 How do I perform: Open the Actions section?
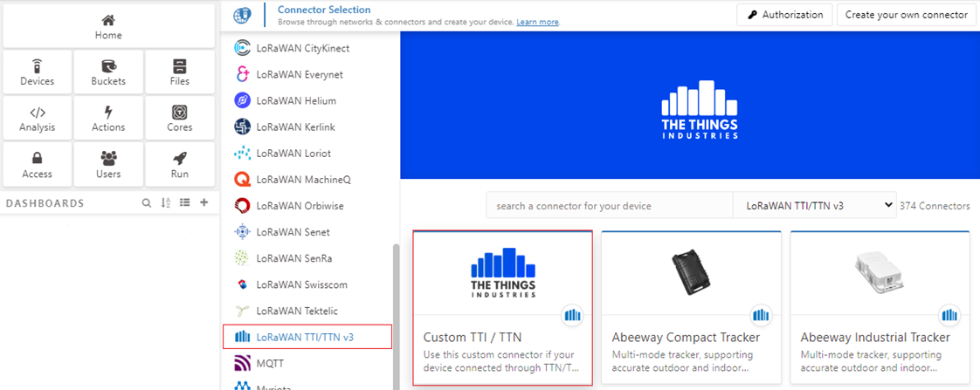pos(108,119)
